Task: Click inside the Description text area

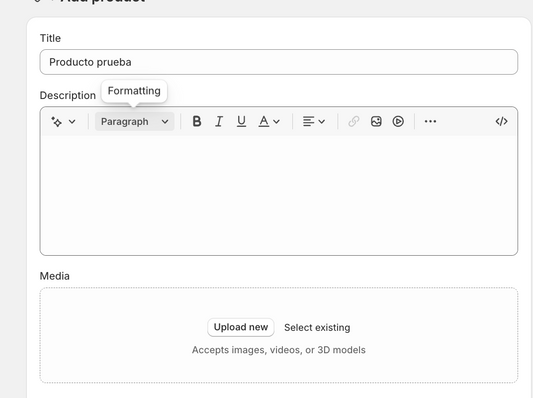Action: point(279,195)
